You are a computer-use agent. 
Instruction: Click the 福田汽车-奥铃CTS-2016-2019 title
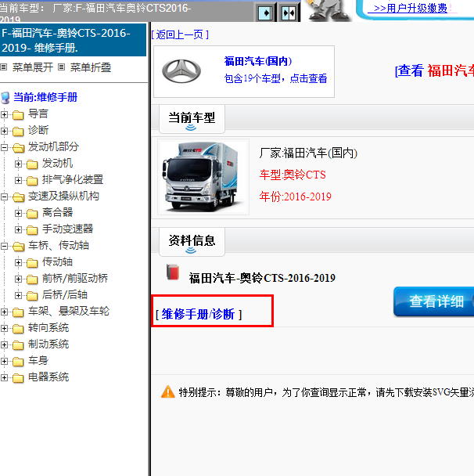pyautogui.click(x=262, y=278)
